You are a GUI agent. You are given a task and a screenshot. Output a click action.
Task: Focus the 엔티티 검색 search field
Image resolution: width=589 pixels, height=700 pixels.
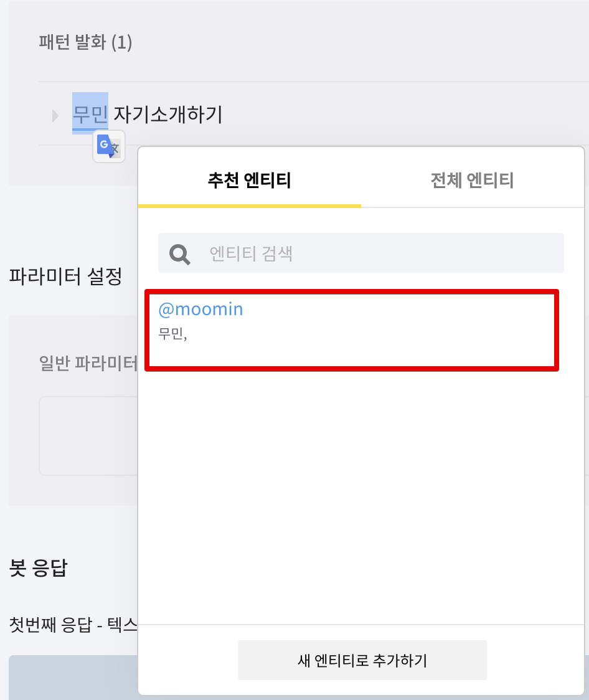pyautogui.click(x=361, y=253)
